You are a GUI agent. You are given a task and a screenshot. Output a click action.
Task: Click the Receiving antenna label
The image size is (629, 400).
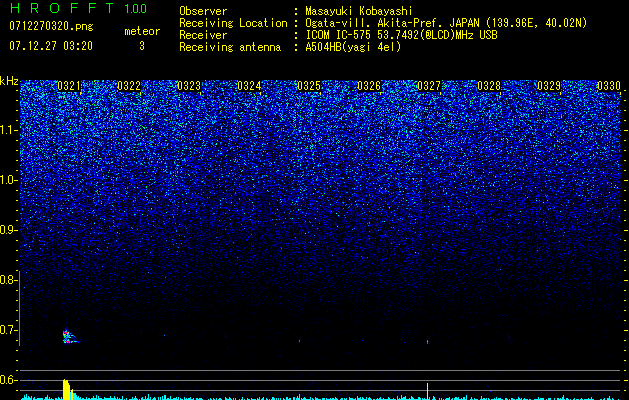tap(230, 47)
